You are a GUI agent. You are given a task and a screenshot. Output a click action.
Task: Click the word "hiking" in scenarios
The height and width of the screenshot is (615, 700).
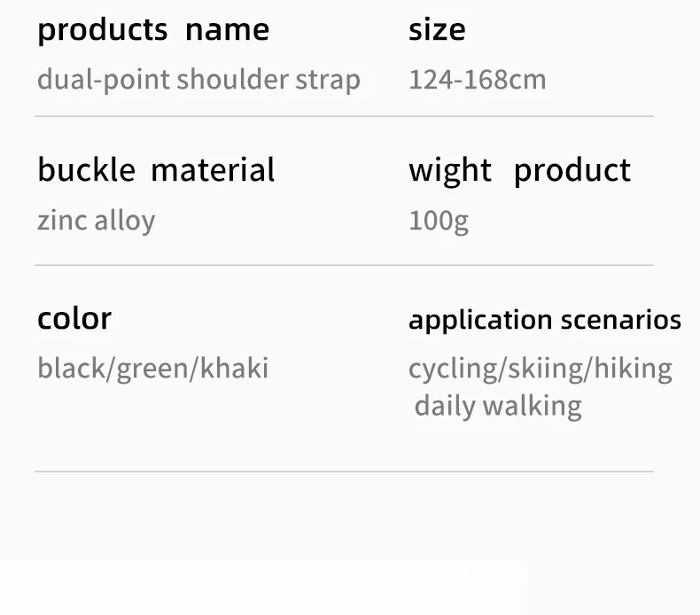click(x=633, y=368)
